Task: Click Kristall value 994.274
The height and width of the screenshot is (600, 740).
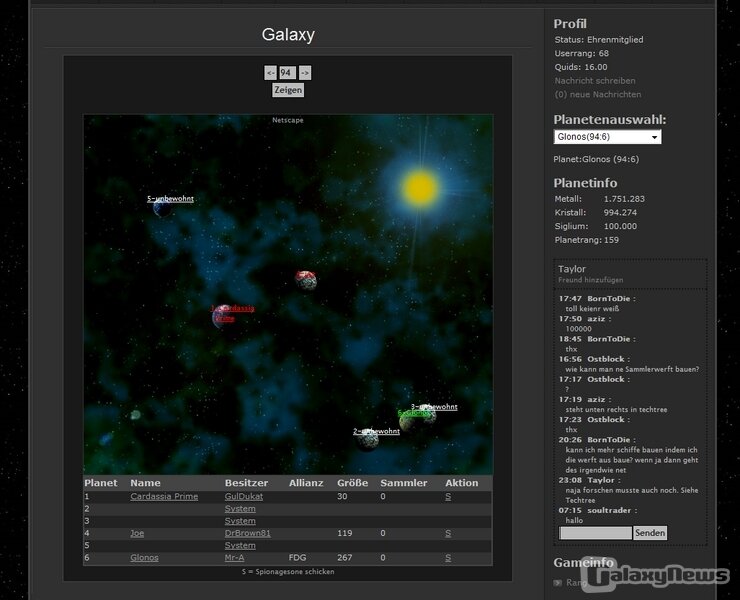Action: tap(620, 212)
